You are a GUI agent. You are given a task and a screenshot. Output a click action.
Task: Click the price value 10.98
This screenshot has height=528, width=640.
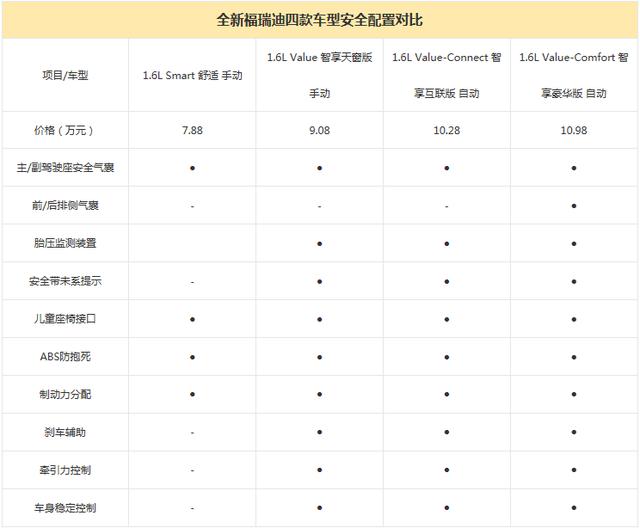click(x=573, y=130)
